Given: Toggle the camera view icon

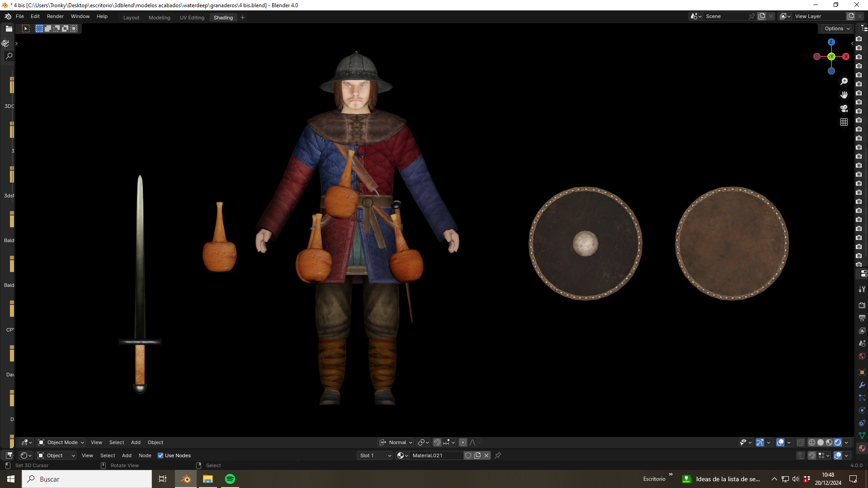Looking at the screenshot, I should [844, 108].
